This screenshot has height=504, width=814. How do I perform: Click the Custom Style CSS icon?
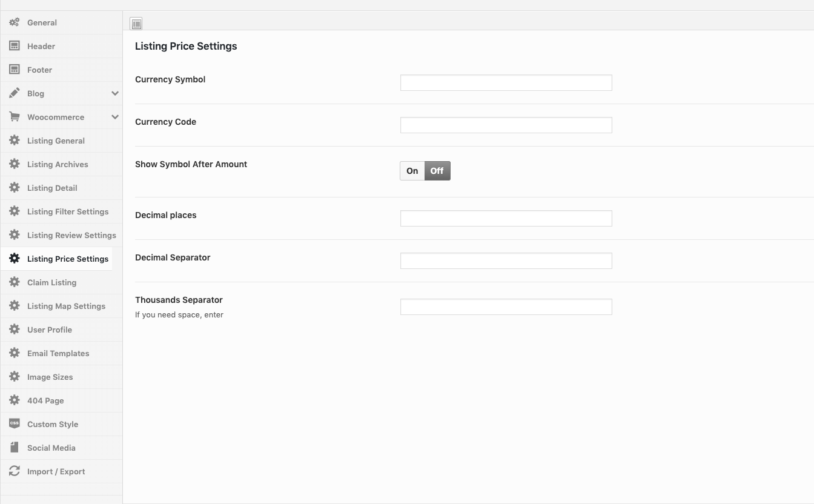click(x=15, y=424)
